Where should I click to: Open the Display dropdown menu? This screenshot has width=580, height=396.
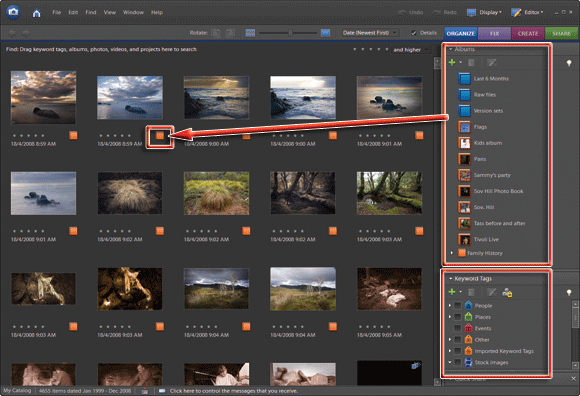pyautogui.click(x=484, y=12)
